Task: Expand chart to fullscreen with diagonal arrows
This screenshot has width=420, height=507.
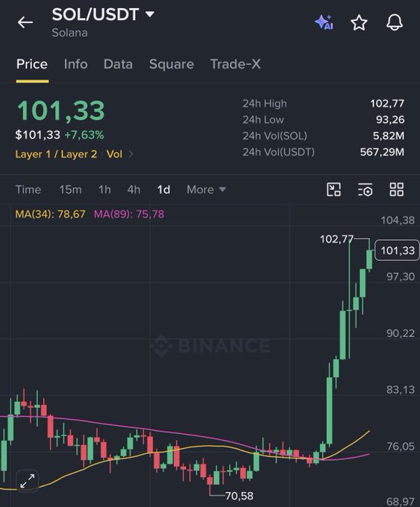Action: click(27, 481)
